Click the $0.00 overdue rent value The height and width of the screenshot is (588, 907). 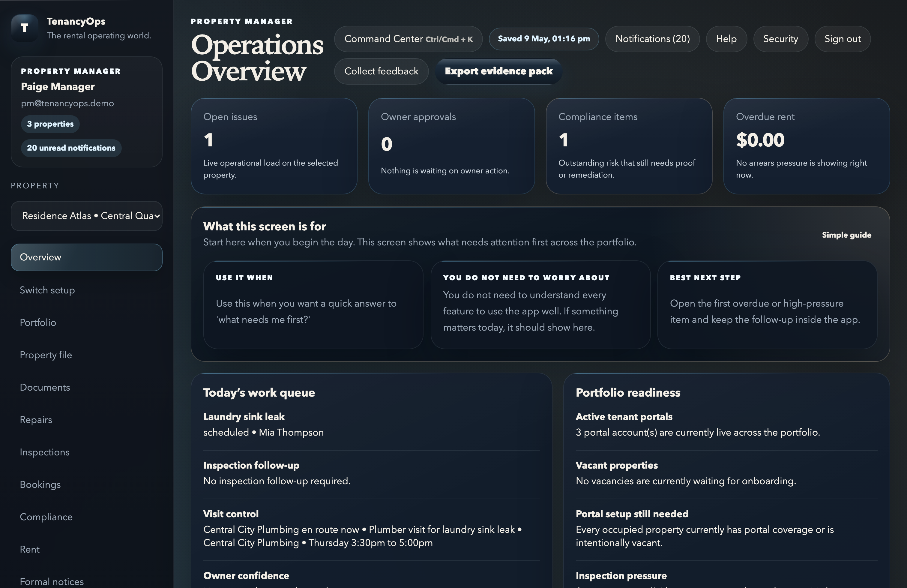[x=760, y=140]
